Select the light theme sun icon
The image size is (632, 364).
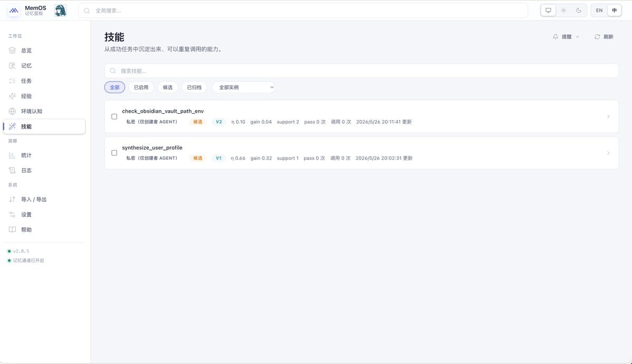pos(563,11)
